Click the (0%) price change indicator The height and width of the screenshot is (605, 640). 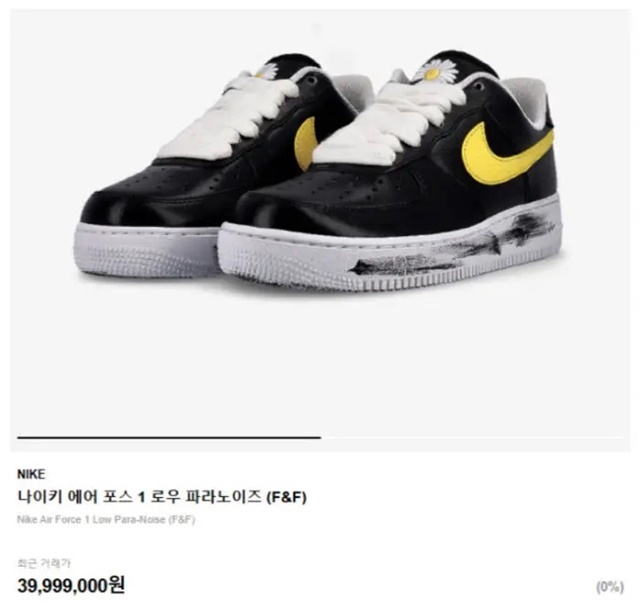610,587
